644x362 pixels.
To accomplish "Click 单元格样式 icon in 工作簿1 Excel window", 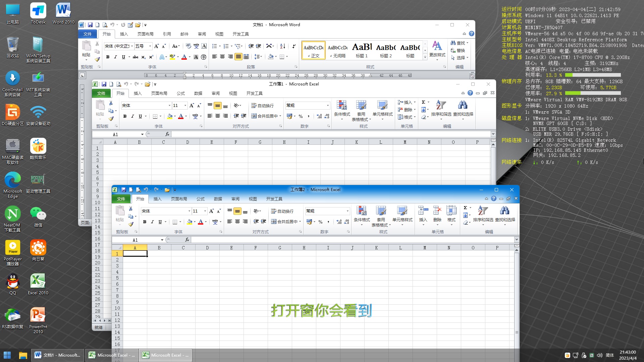I will [382, 110].
